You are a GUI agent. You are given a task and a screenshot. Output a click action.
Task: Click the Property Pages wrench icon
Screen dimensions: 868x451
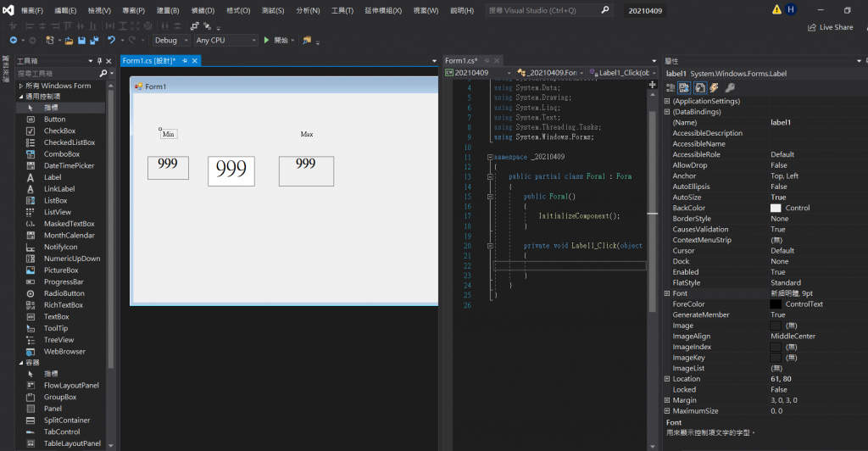coord(729,87)
